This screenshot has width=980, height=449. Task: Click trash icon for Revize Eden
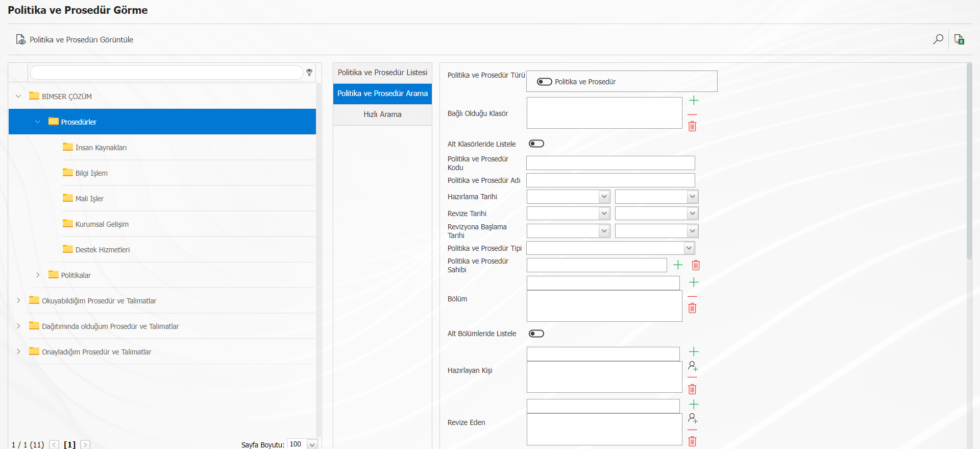[693, 441]
